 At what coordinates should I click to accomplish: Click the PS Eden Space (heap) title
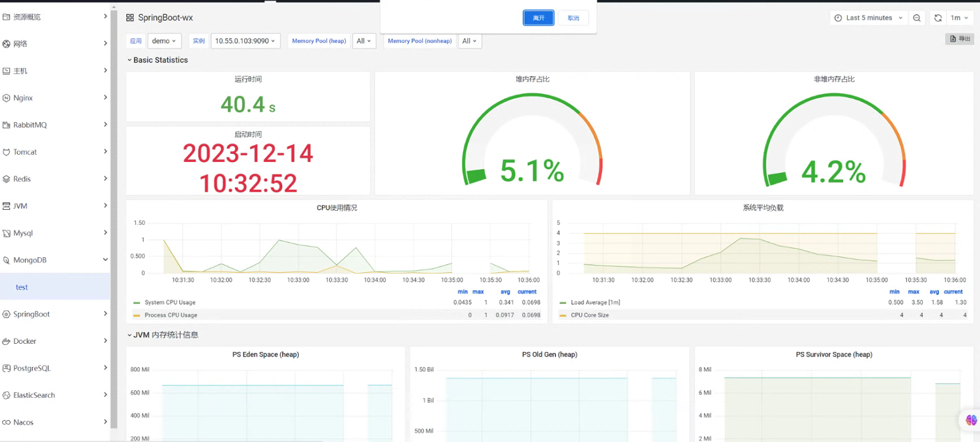(266, 354)
